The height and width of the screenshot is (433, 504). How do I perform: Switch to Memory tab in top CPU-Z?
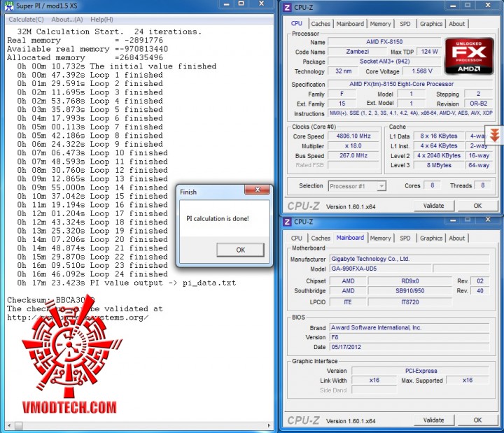click(x=380, y=24)
